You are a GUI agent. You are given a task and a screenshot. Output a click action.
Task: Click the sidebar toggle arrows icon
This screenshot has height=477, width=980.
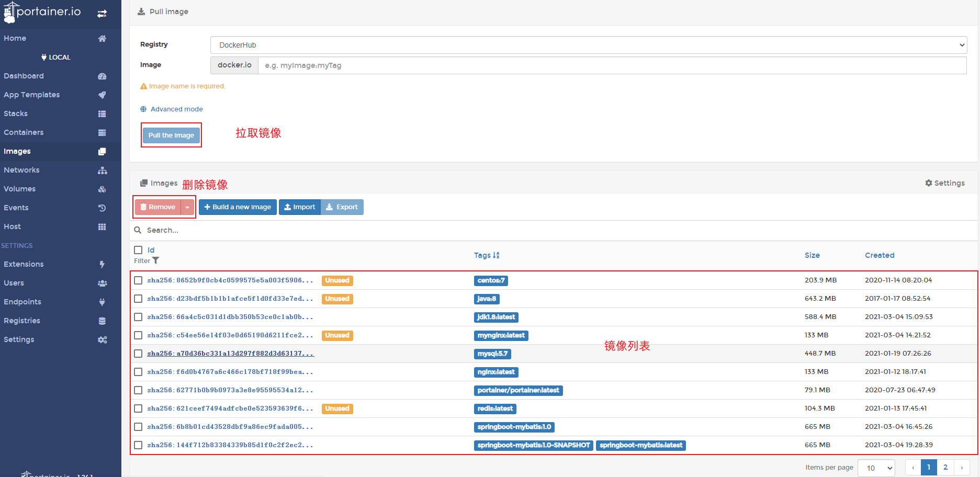(102, 14)
